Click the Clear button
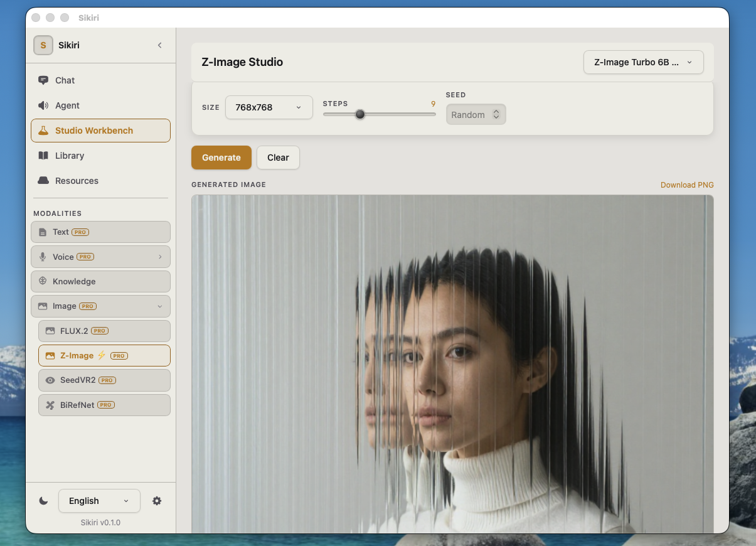Image resolution: width=756 pixels, height=546 pixels. pyautogui.click(x=278, y=158)
